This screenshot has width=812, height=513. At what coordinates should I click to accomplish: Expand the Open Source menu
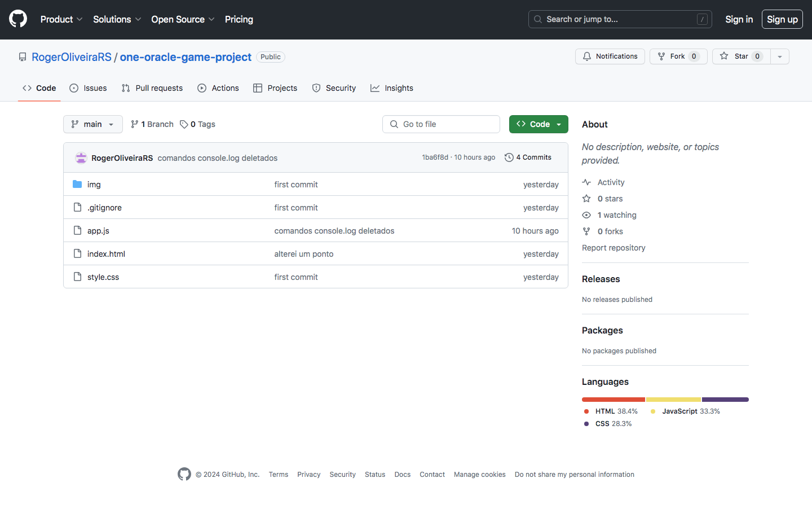tap(183, 19)
